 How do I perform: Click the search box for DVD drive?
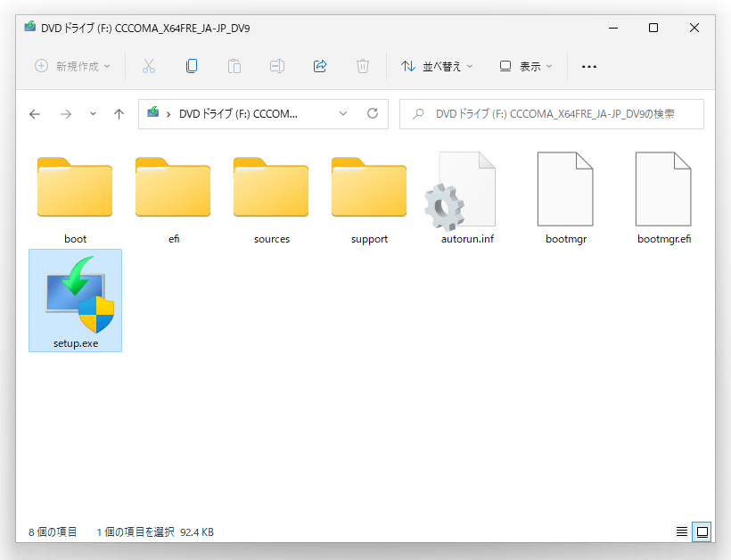coord(552,114)
